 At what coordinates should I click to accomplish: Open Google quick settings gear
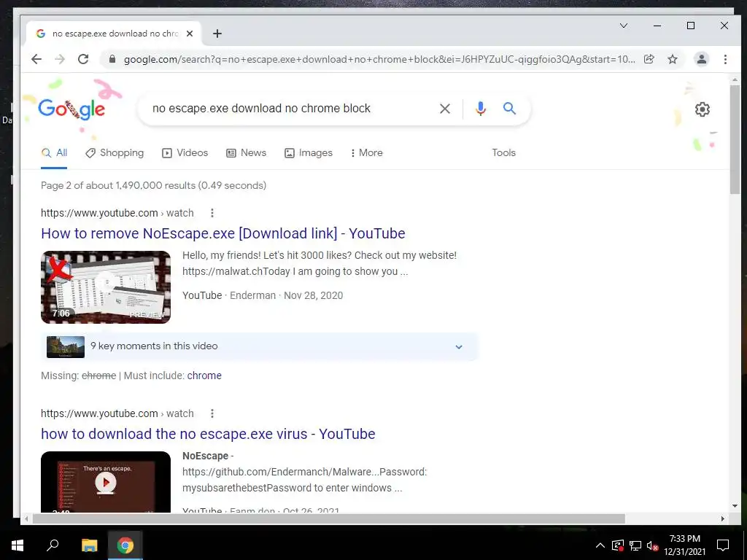tap(703, 109)
